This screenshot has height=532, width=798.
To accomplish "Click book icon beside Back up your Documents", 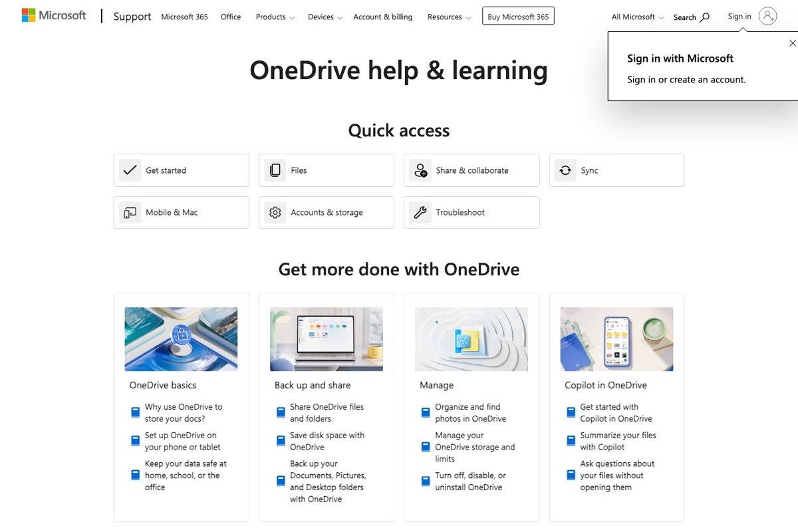I will point(281,481).
